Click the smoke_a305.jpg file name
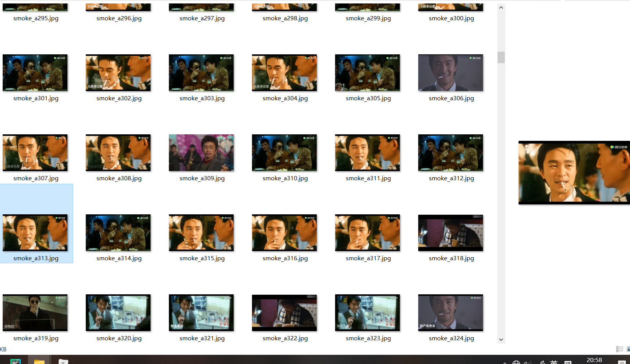Viewport: 630px width, 364px height. [368, 98]
